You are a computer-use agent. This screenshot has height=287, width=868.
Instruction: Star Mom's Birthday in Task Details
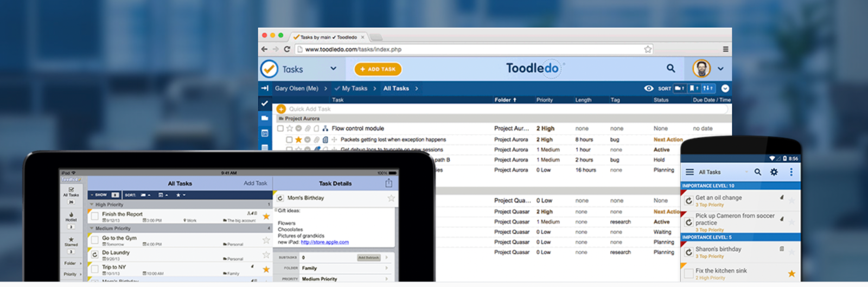[x=391, y=198]
